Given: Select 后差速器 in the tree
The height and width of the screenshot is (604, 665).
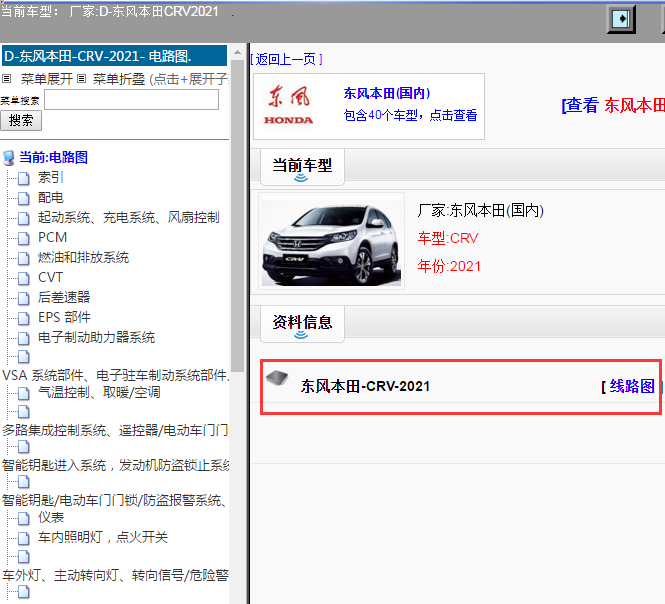Looking at the screenshot, I should 64,297.
